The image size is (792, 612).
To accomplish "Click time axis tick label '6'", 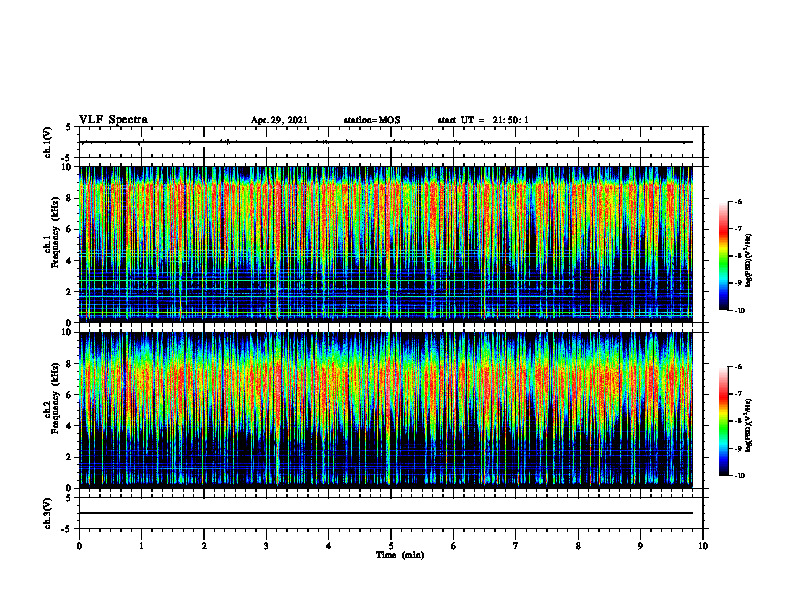I will click(454, 546).
